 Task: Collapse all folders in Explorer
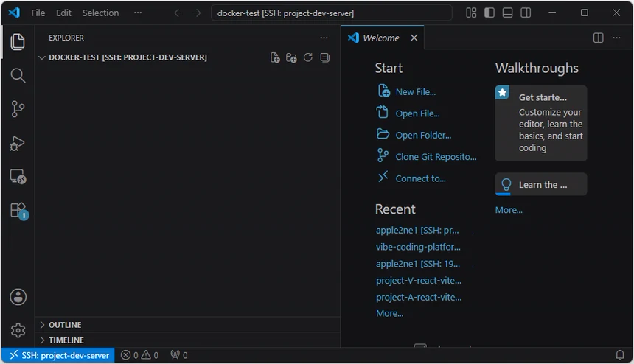coord(324,57)
